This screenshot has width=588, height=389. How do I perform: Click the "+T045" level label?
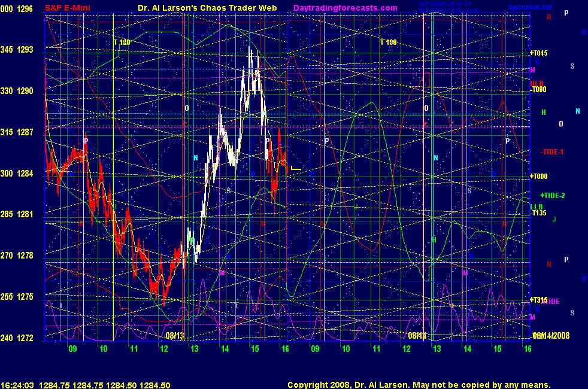538,53
